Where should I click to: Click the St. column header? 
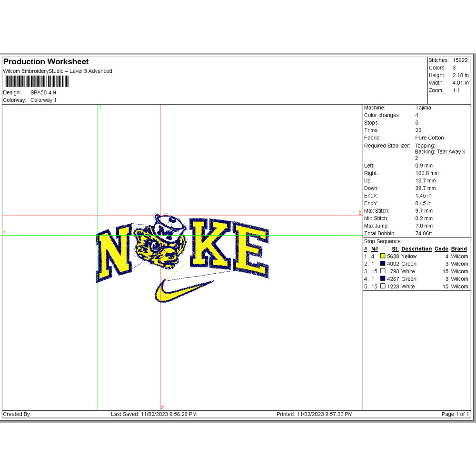click(395, 249)
